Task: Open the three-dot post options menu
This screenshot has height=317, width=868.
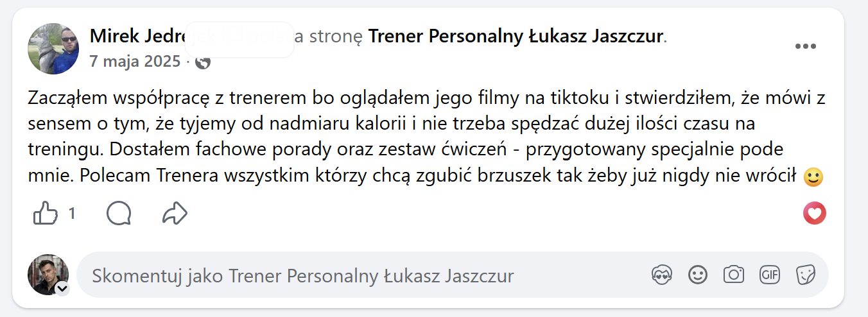Action: click(805, 46)
